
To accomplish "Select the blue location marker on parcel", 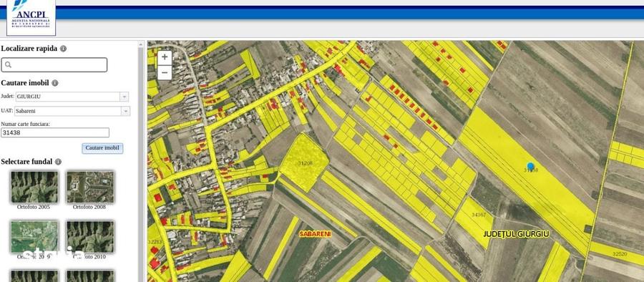I will (530, 166).
